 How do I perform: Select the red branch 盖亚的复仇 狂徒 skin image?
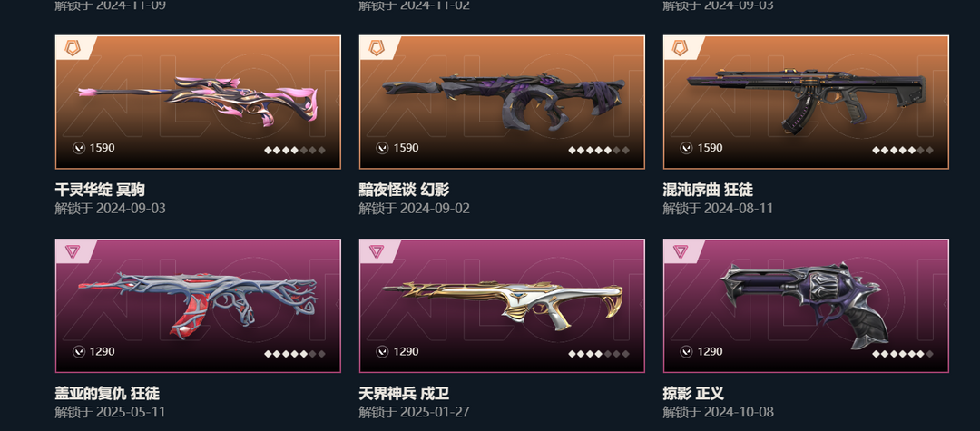(x=198, y=304)
